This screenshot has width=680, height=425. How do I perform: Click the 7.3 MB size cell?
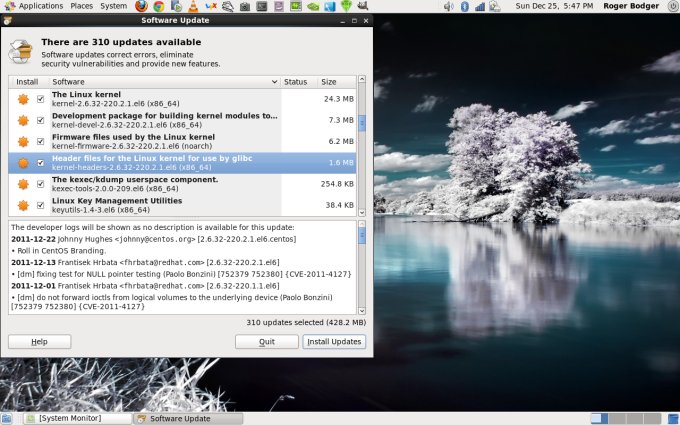(341, 120)
